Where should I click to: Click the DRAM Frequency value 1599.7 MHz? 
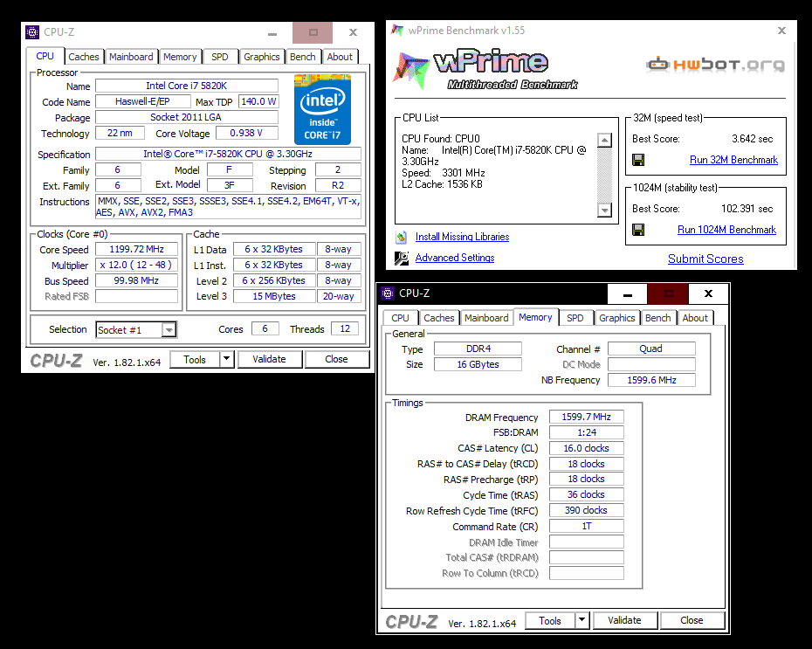coord(586,417)
